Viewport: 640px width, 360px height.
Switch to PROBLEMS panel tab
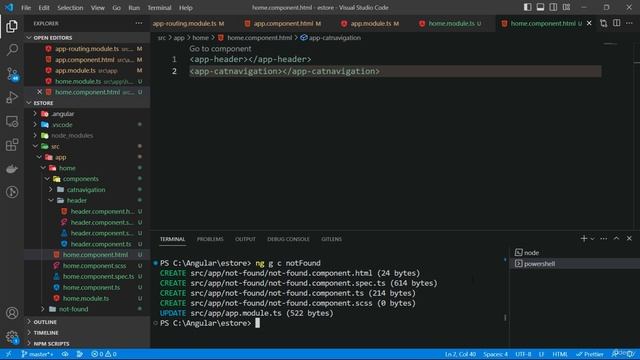click(210, 239)
